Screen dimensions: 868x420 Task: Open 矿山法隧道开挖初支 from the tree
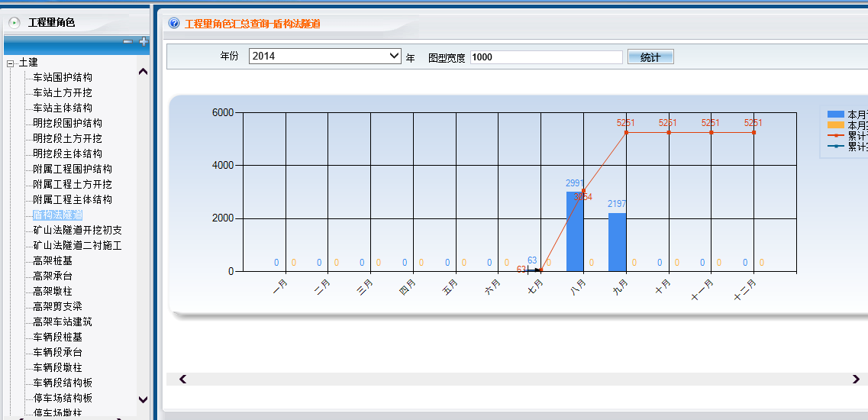coord(77,230)
